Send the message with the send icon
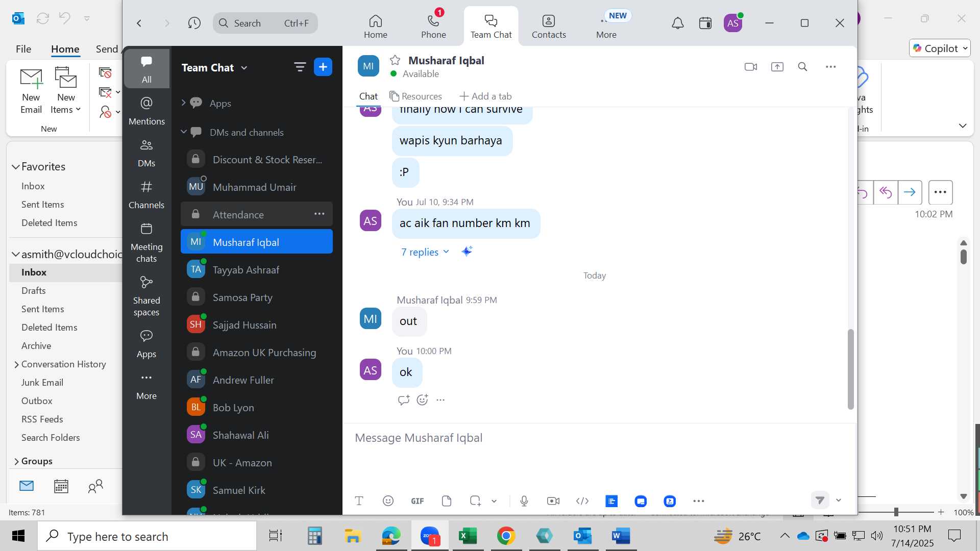980x551 pixels. click(x=820, y=500)
